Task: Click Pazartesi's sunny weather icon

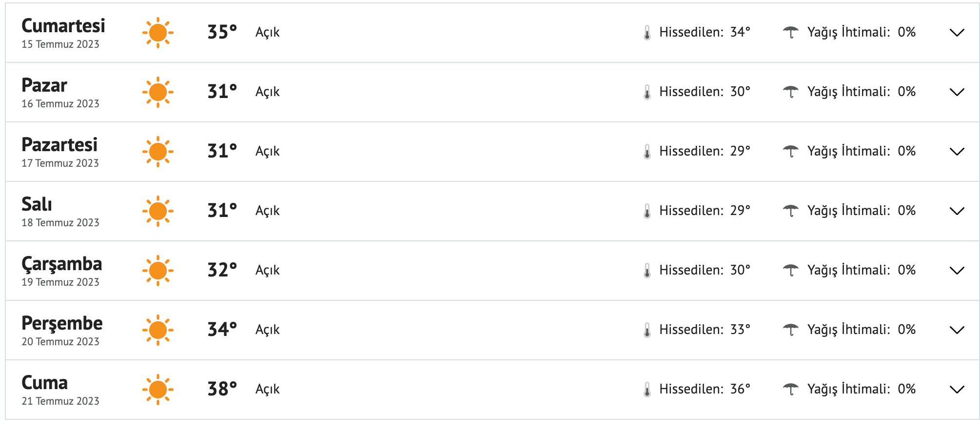Action: (x=157, y=152)
